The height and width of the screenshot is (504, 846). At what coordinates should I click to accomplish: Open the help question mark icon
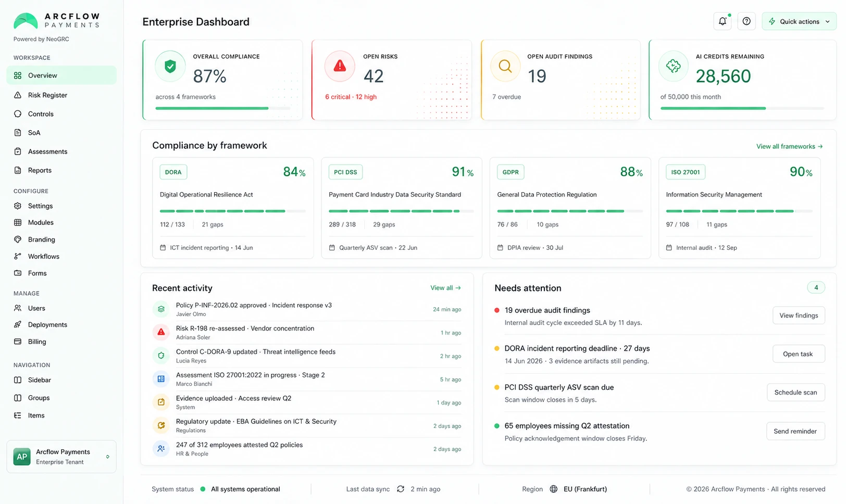[x=747, y=21]
